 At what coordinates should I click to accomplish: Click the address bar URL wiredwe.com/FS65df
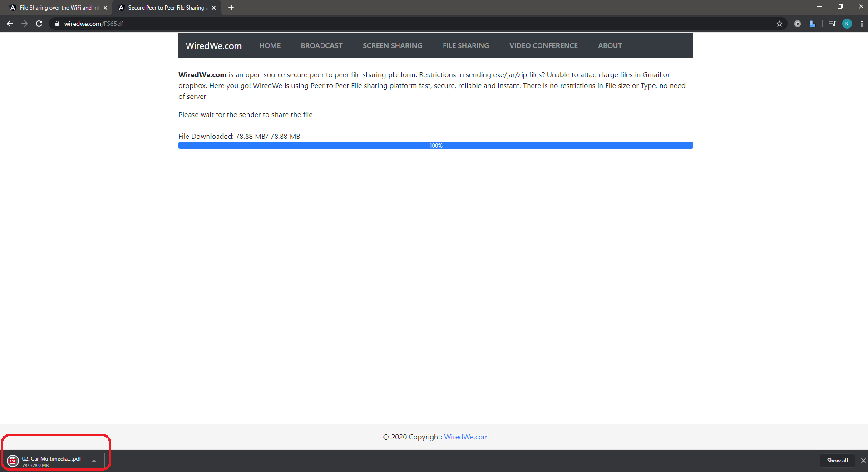tap(94, 24)
